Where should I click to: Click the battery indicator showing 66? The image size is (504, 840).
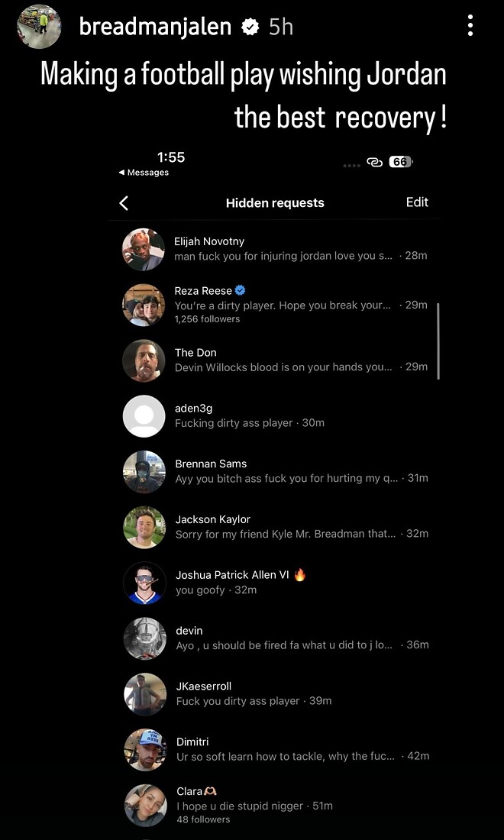pyautogui.click(x=401, y=162)
